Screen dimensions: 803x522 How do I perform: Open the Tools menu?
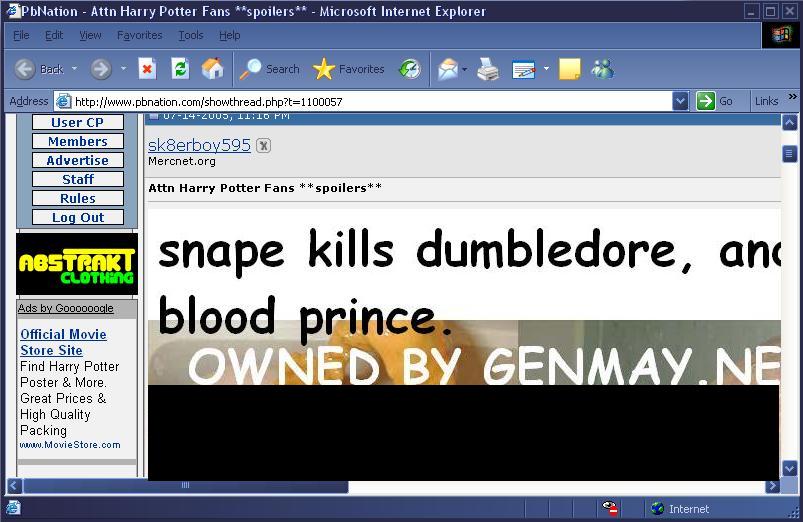pos(191,35)
